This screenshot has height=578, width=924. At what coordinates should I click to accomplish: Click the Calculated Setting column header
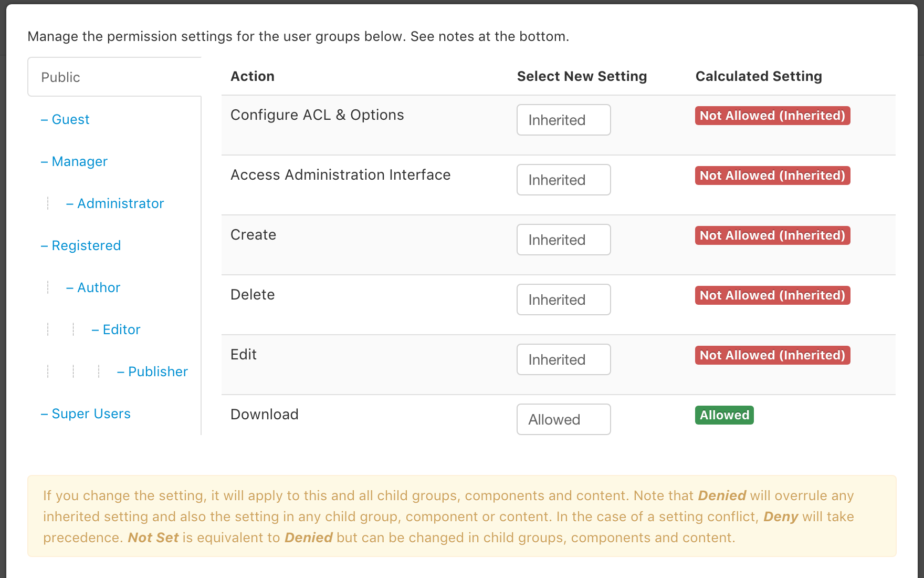[x=759, y=76]
